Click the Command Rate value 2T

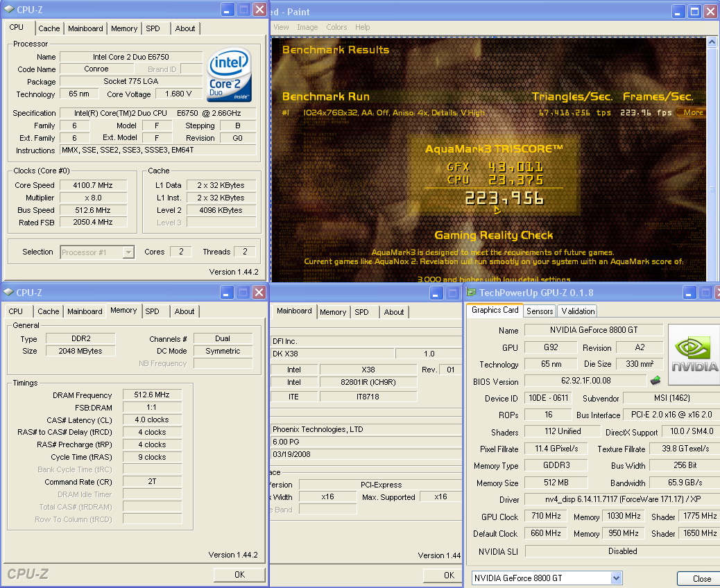[x=152, y=481]
